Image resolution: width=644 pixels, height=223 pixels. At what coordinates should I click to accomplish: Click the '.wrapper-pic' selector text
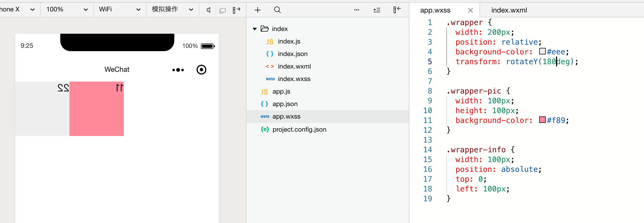tap(474, 91)
